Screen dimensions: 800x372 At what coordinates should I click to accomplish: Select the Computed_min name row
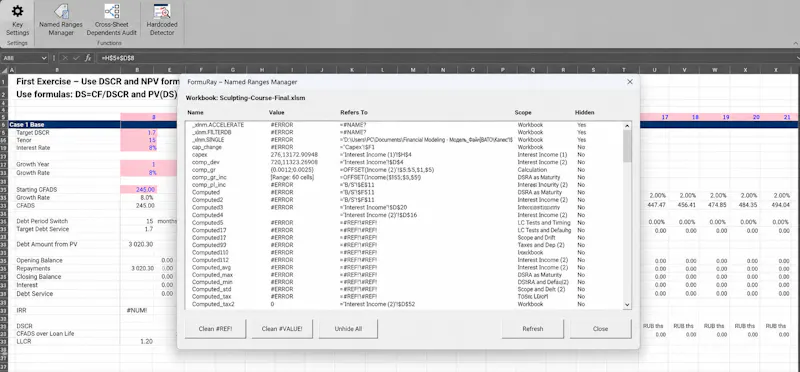point(404,282)
